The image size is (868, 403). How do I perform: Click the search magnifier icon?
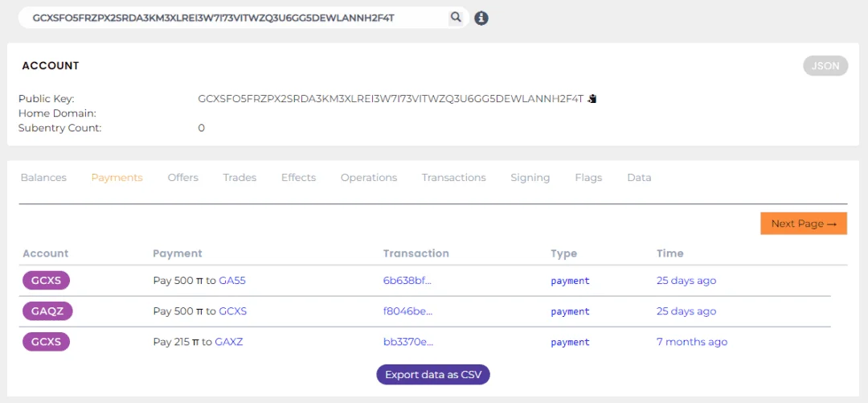click(456, 18)
